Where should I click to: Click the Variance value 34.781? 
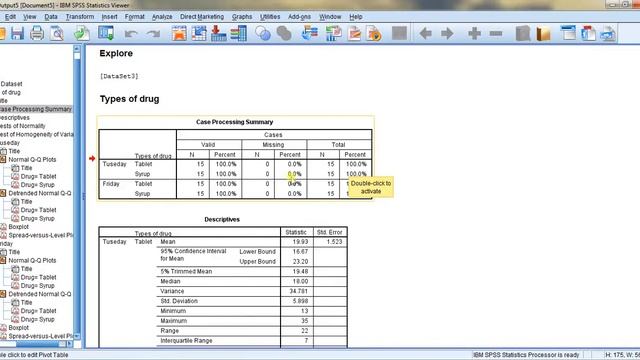point(299,291)
